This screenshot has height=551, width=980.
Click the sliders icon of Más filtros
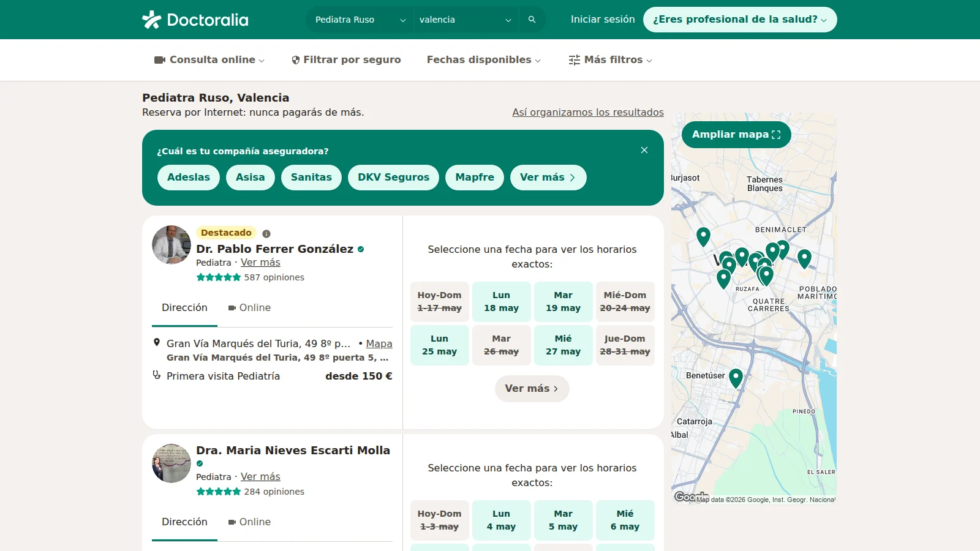(574, 60)
